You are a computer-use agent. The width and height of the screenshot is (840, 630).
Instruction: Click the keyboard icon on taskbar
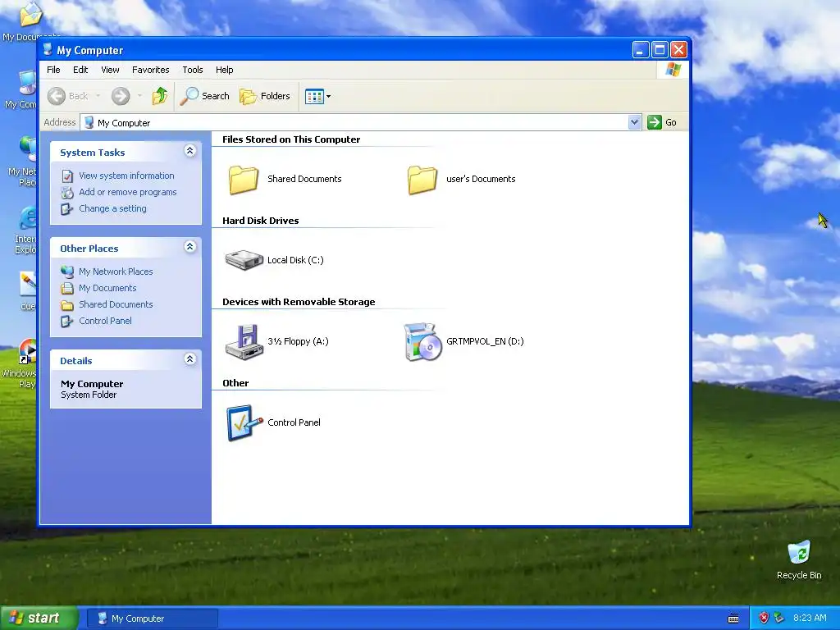pyautogui.click(x=733, y=619)
